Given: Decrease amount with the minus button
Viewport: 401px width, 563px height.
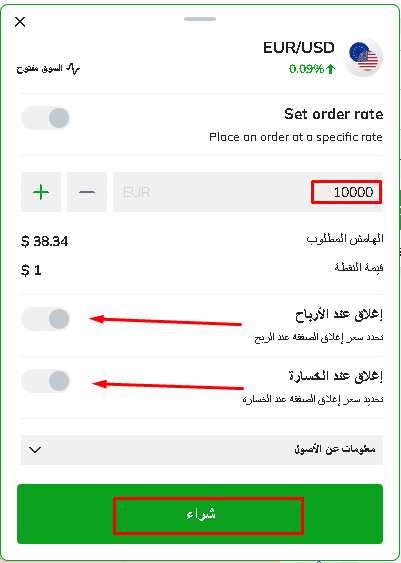Looking at the screenshot, I should [87, 192].
